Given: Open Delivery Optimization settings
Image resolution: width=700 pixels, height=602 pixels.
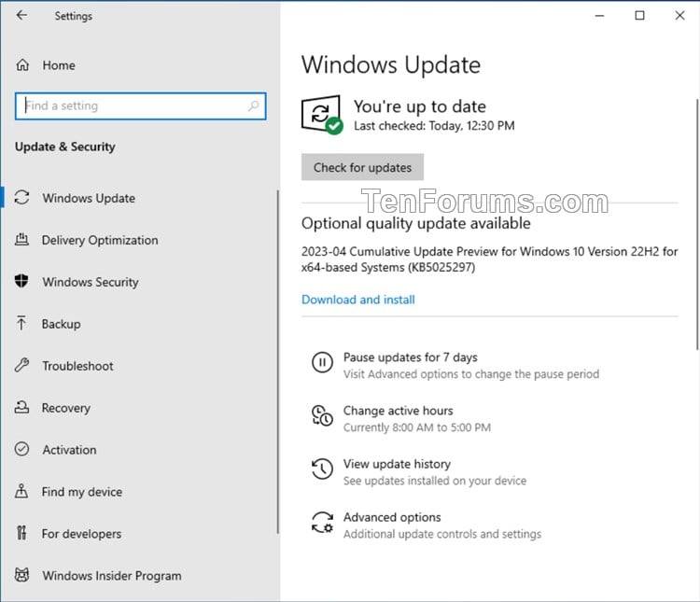Looking at the screenshot, I should point(100,240).
